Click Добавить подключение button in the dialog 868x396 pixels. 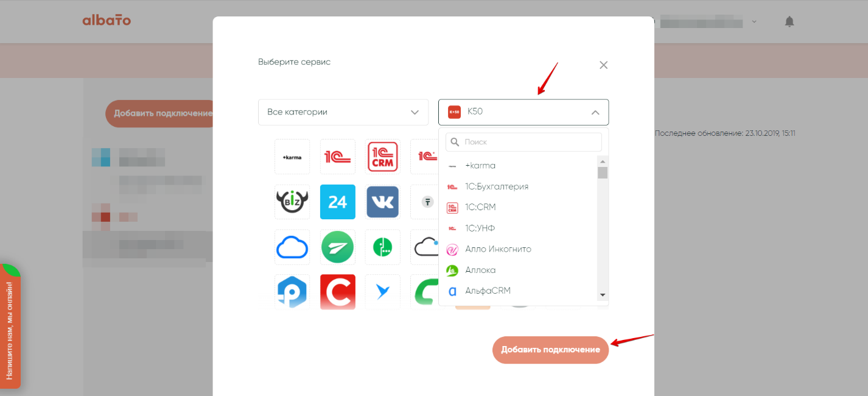(550, 350)
